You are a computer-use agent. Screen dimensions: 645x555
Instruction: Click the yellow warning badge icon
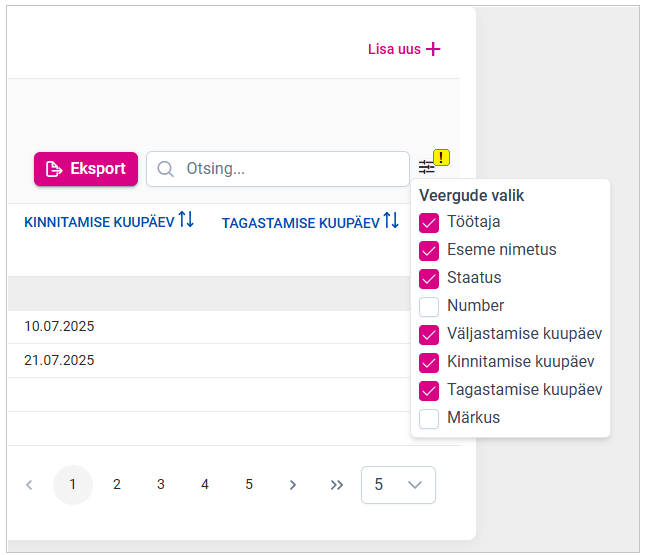click(x=442, y=157)
